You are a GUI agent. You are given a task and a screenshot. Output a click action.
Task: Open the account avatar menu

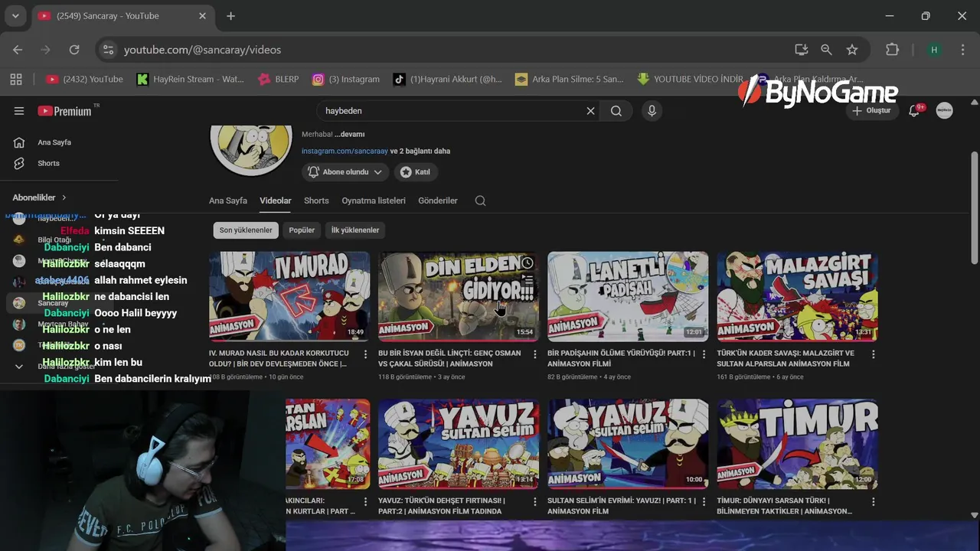pyautogui.click(x=945, y=111)
